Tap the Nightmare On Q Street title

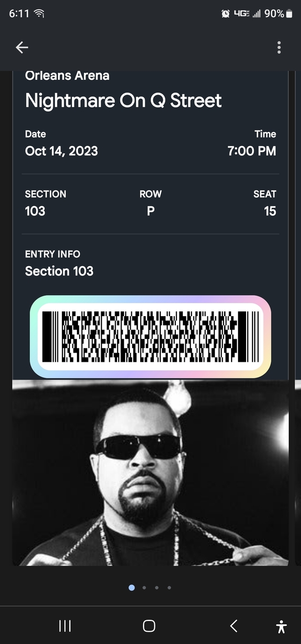pyautogui.click(x=124, y=100)
